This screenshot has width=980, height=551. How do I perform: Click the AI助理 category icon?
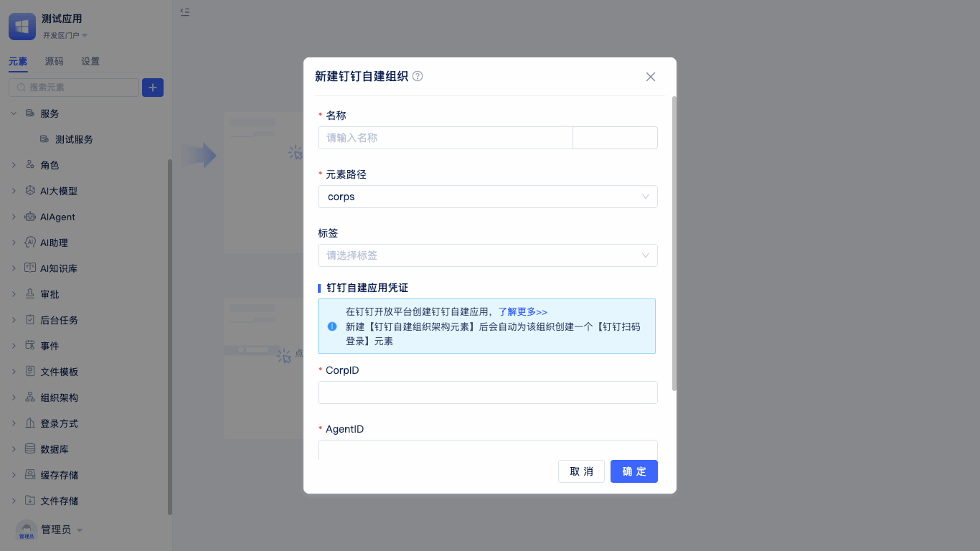[x=30, y=242]
